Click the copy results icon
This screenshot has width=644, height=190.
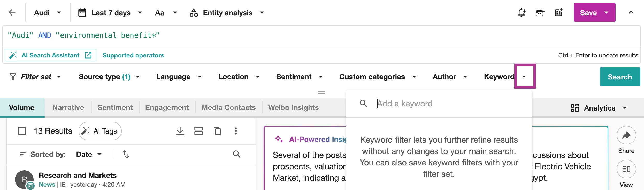pos(217,131)
